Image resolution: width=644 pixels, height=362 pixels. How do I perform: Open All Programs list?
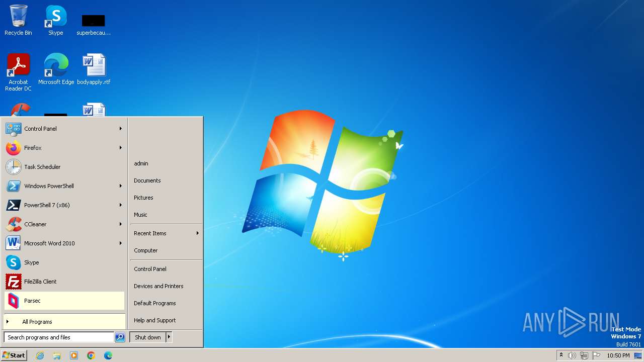64,322
